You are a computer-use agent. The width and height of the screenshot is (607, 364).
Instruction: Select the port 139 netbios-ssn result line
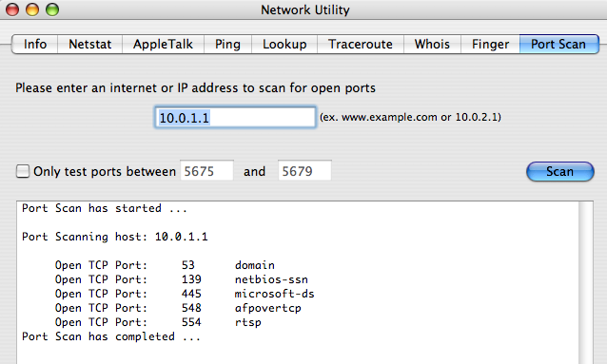[x=182, y=279]
